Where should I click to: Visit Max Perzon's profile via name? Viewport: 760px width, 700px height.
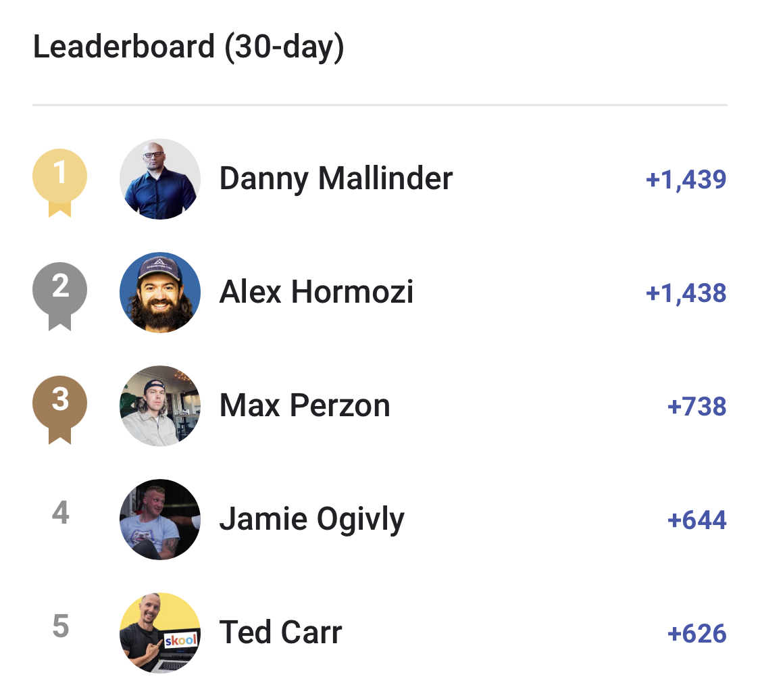[x=305, y=406]
